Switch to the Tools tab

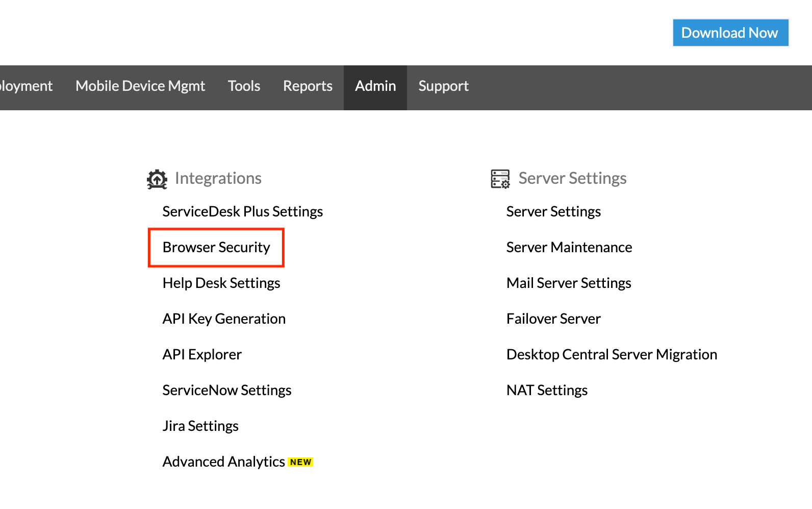pyautogui.click(x=244, y=86)
